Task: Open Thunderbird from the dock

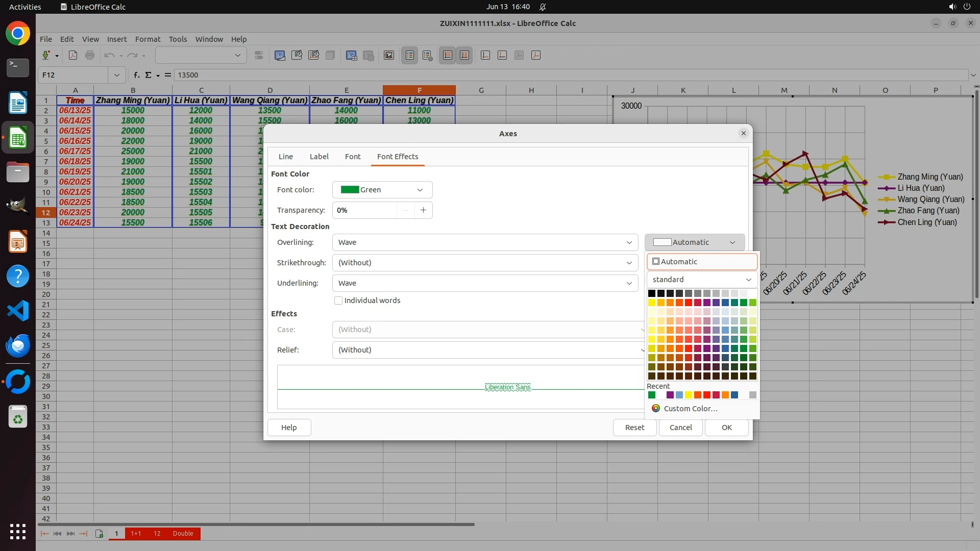Action: point(18,346)
